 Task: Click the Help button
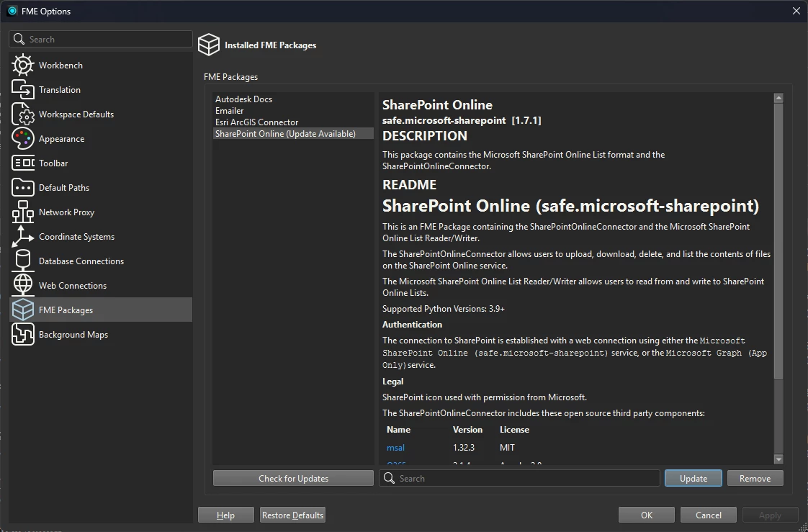tap(225, 515)
